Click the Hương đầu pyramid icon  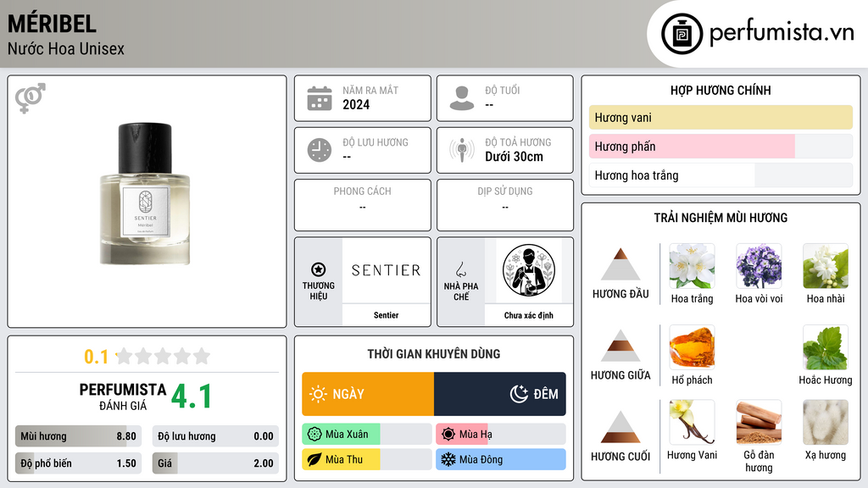pyautogui.click(x=620, y=264)
